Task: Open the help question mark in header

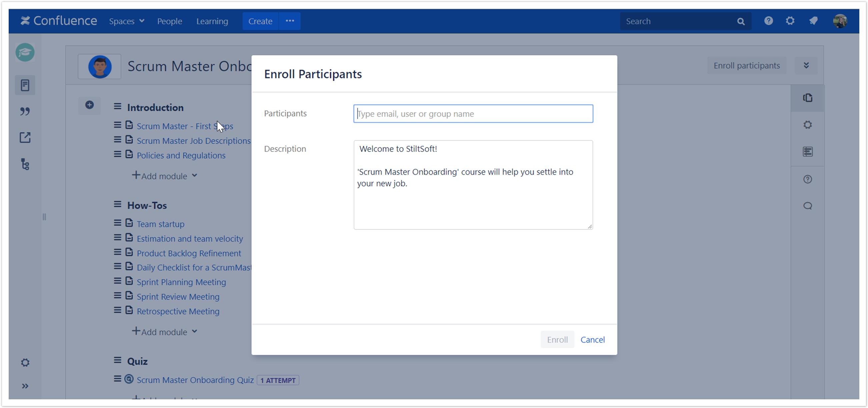Action: coord(768,21)
